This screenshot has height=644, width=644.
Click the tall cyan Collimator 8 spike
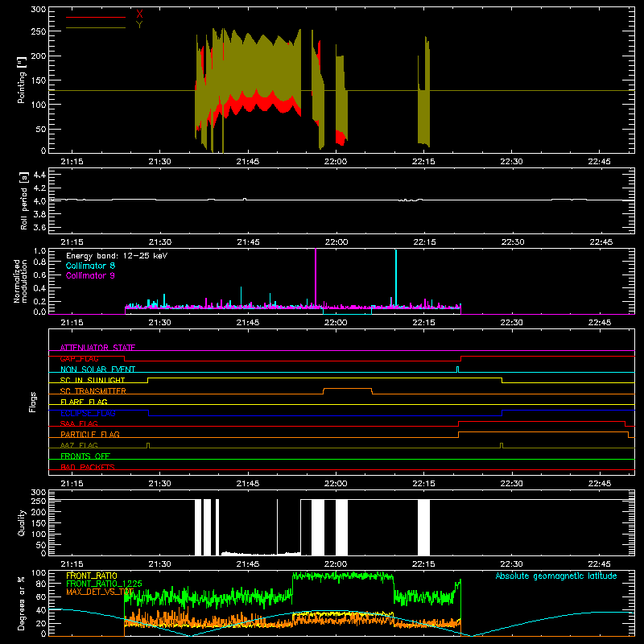tap(396, 278)
